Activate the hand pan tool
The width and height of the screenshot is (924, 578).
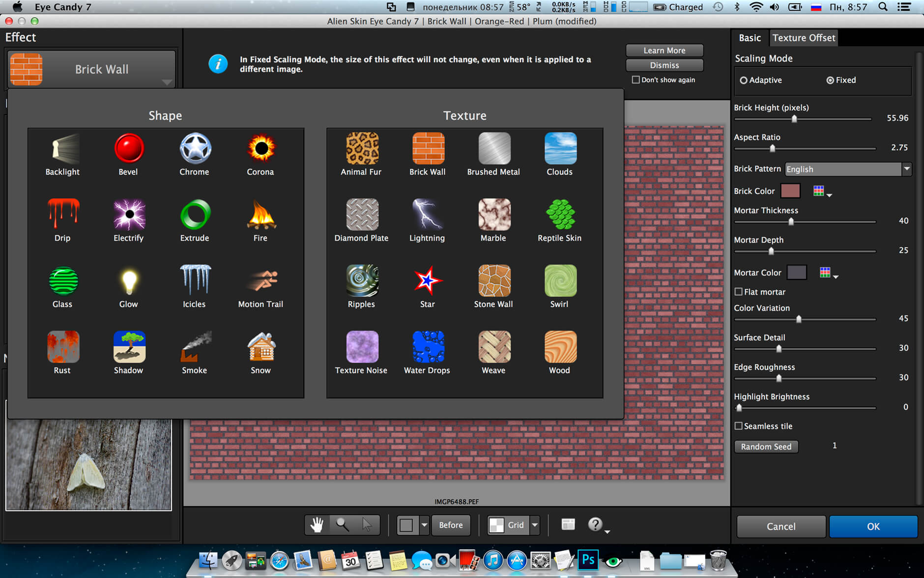317,525
